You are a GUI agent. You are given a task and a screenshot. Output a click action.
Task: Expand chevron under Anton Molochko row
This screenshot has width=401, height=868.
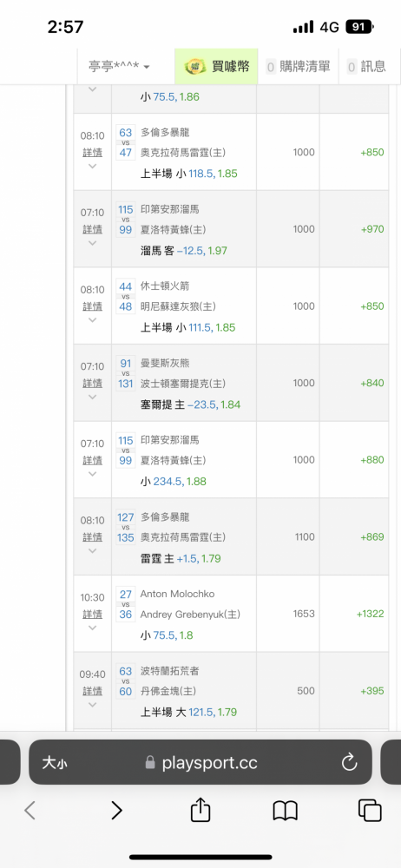pos(93,628)
